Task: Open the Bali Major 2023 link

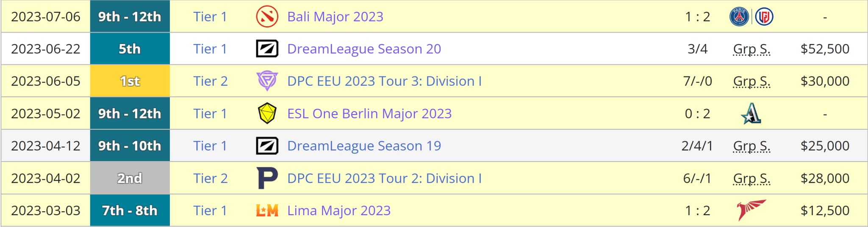Action: tap(335, 17)
